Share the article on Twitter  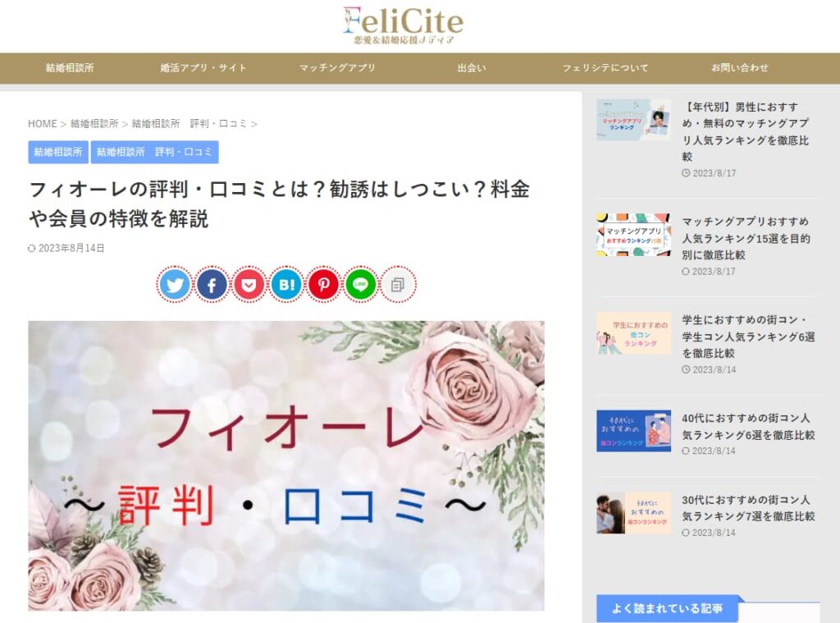(x=175, y=284)
